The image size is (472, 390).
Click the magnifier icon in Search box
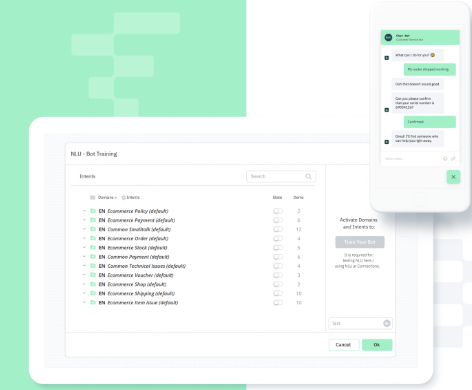[308, 176]
